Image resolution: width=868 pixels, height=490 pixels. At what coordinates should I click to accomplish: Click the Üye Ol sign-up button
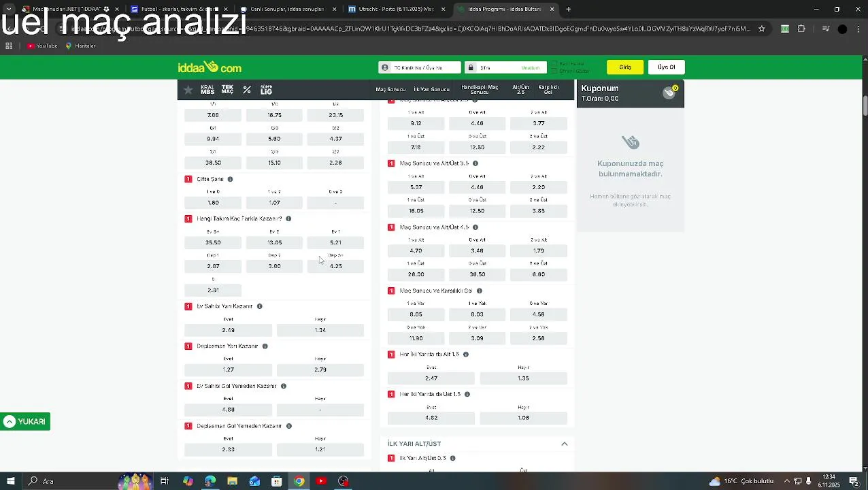666,67
